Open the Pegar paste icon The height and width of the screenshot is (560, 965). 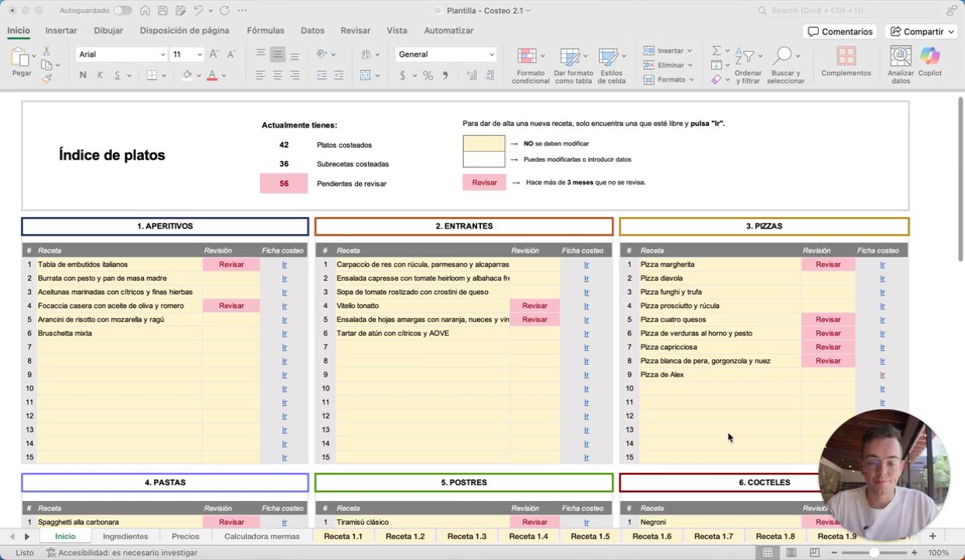point(22,57)
